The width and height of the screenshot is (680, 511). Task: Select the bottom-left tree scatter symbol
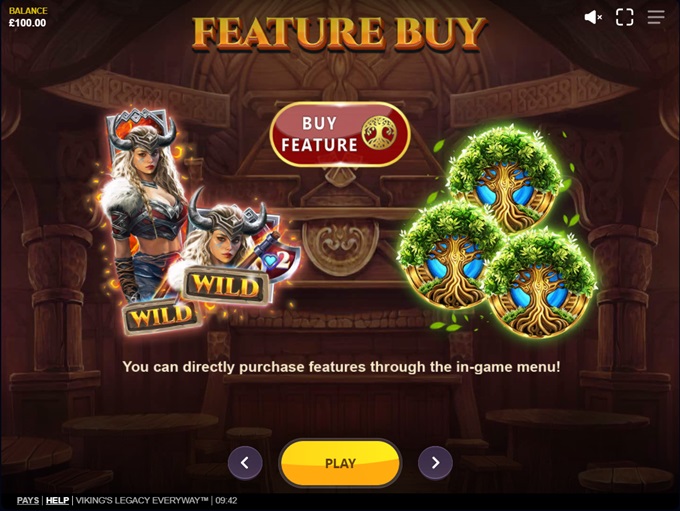click(x=449, y=256)
